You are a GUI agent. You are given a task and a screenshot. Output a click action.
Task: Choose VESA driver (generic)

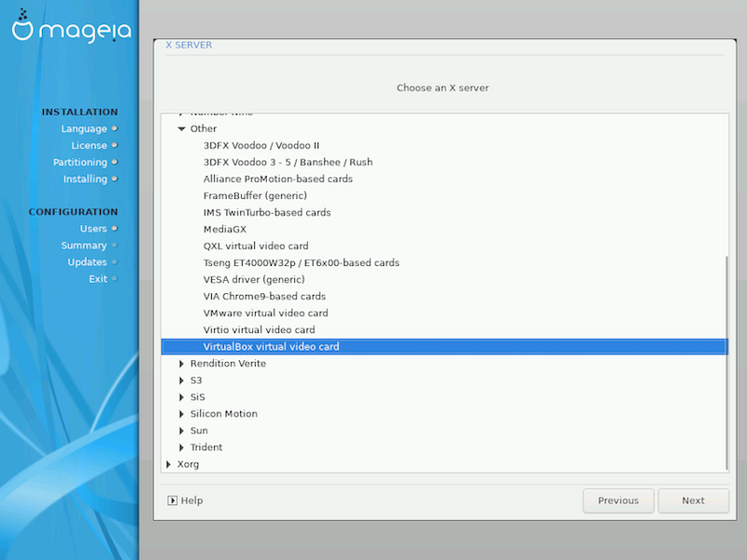pos(254,279)
